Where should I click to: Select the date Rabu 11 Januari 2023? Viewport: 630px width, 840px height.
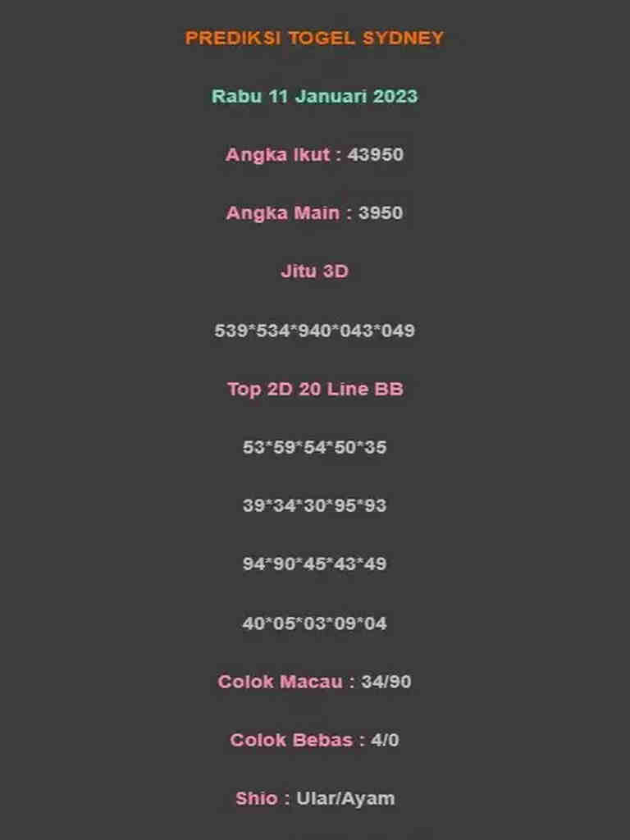coord(314,97)
